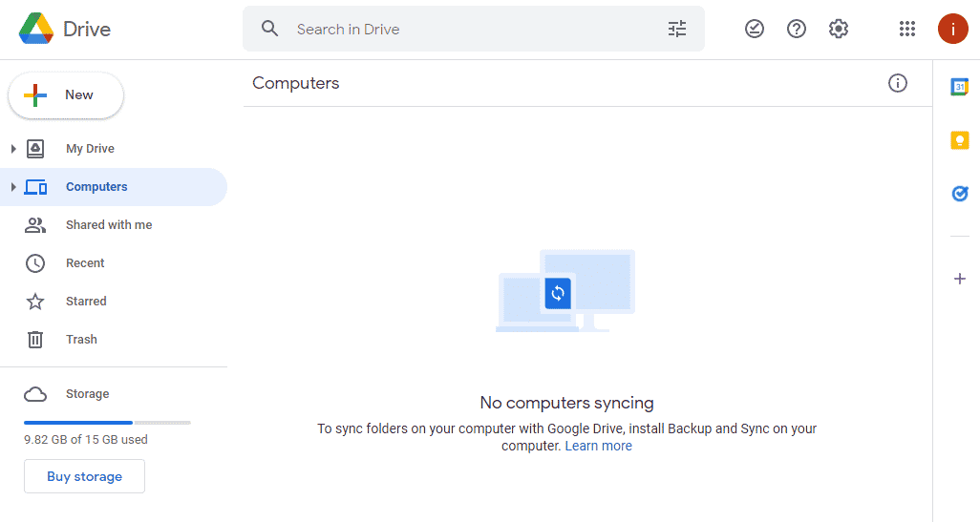Click the Search in Drive field

pos(473,29)
